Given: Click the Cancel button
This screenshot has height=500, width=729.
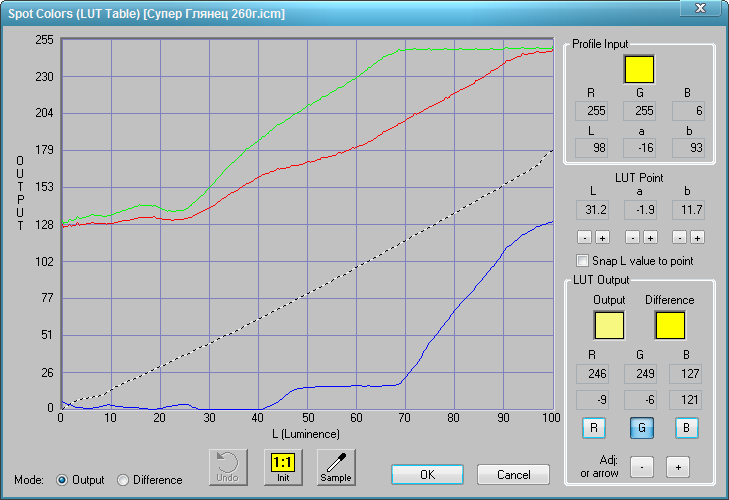Looking at the screenshot, I should [513, 474].
